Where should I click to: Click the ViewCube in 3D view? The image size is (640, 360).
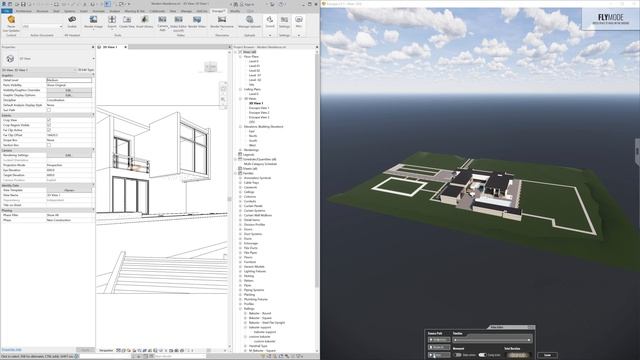tap(211, 67)
